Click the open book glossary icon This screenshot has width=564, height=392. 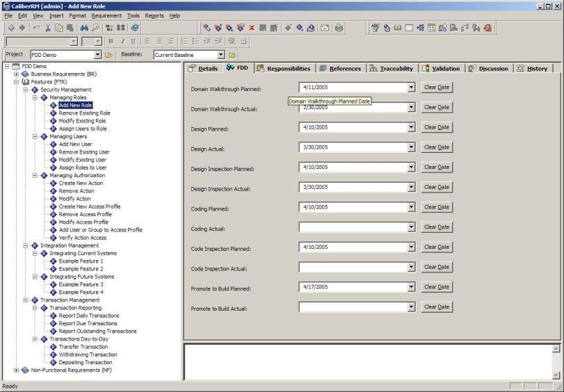[398, 28]
